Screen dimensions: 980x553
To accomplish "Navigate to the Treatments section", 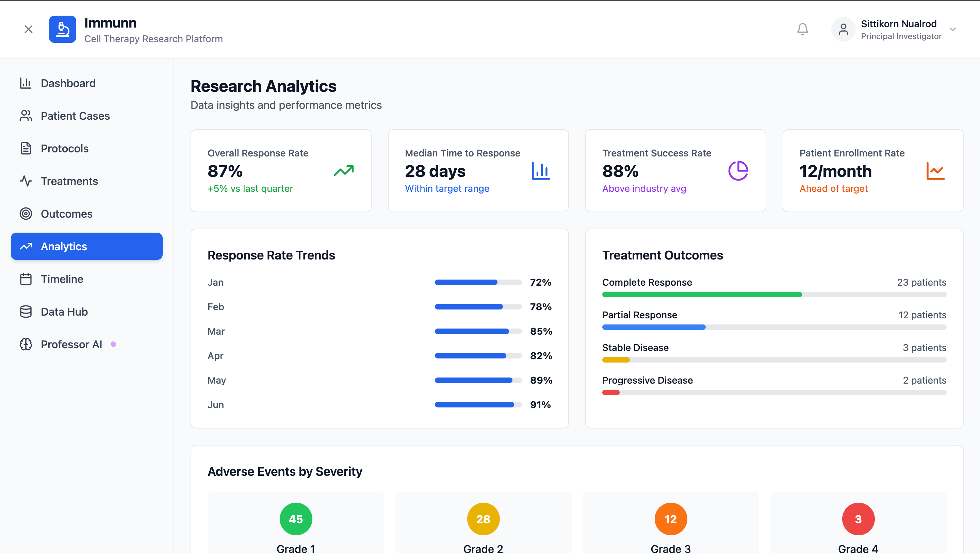I will (x=69, y=181).
